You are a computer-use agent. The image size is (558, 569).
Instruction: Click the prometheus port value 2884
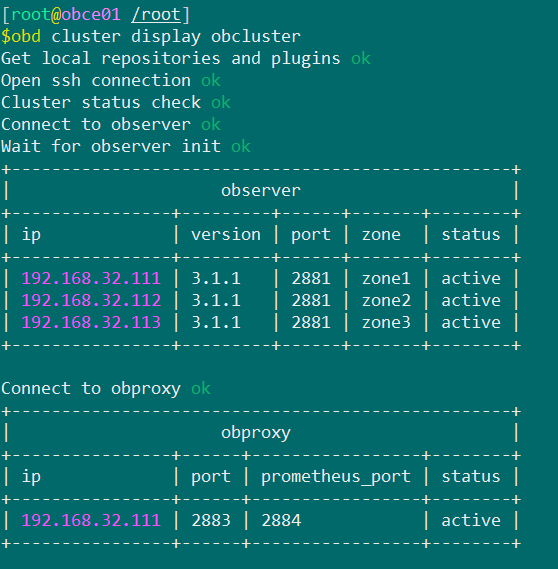click(281, 521)
